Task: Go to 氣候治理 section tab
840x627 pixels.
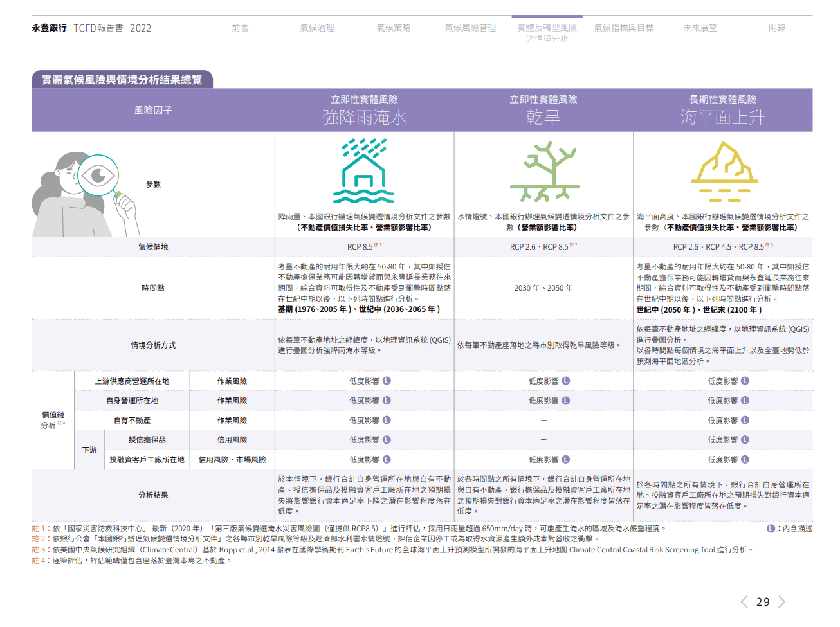Action: 316,28
